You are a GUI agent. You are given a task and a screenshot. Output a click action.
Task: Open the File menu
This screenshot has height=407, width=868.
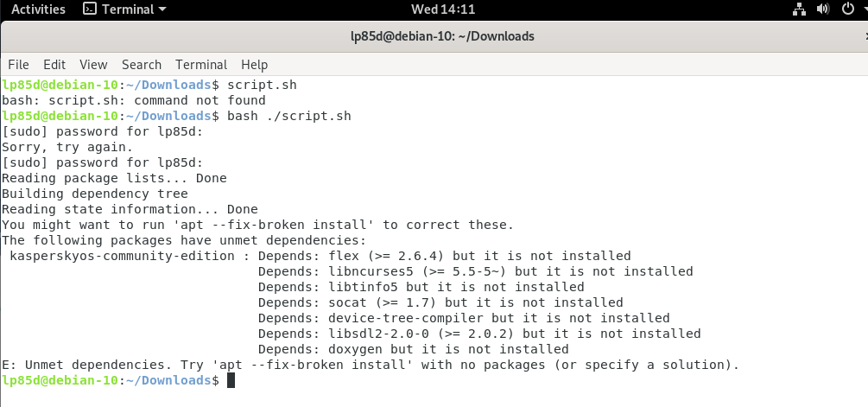tap(18, 65)
